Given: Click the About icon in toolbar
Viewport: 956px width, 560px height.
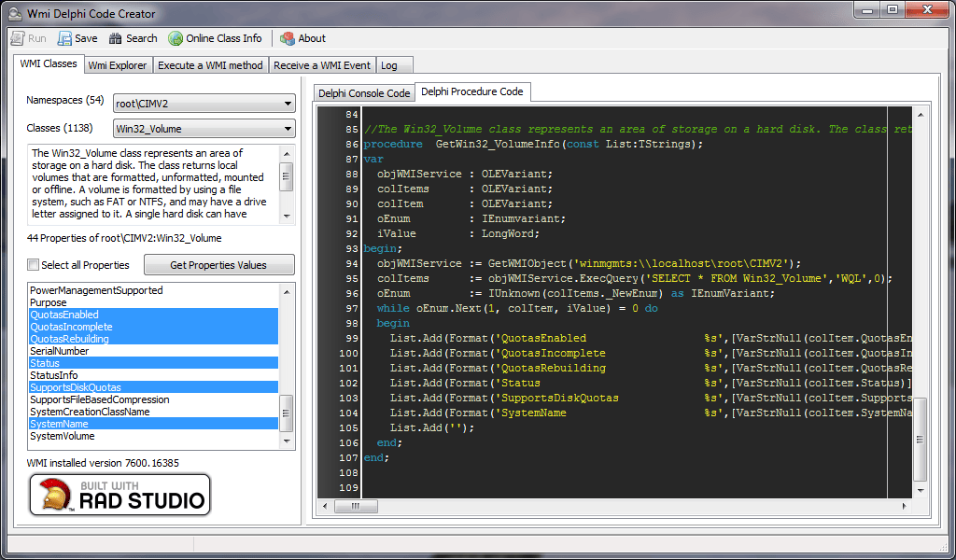Looking at the screenshot, I should coord(288,38).
